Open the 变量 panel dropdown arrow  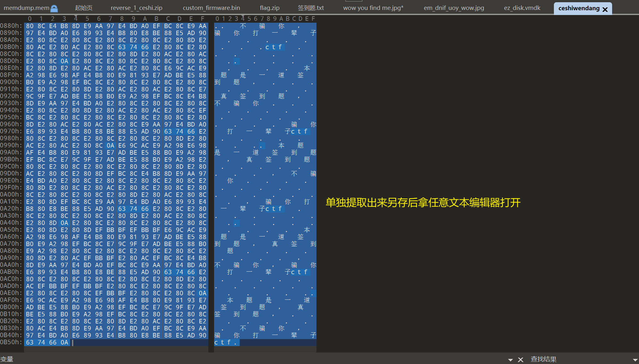click(x=510, y=360)
